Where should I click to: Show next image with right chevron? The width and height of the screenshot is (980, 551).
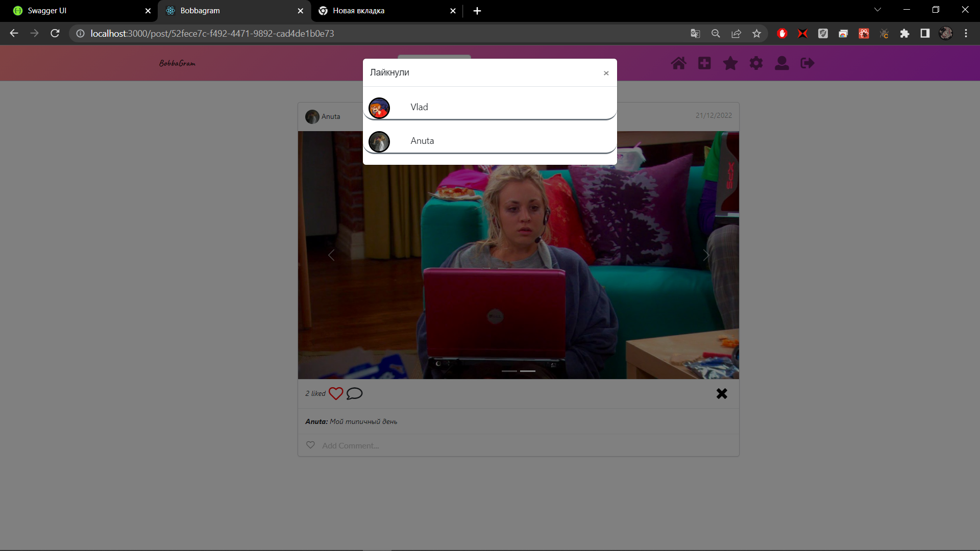point(706,255)
